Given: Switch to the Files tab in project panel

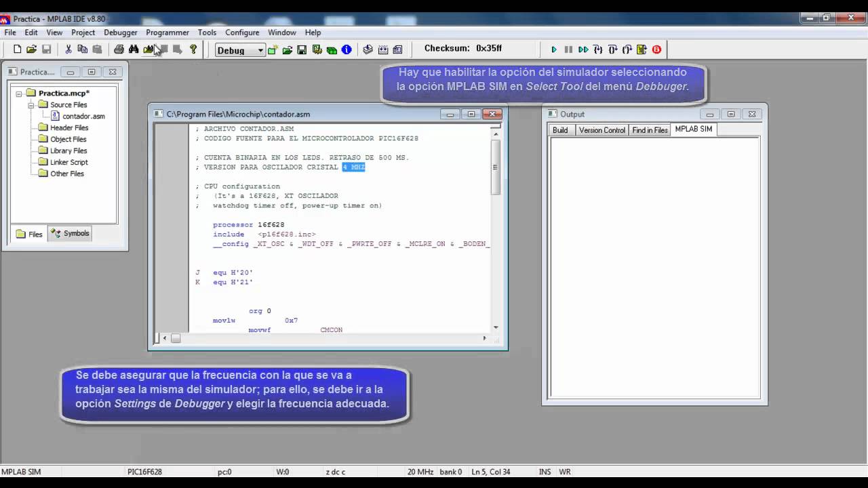Looking at the screenshot, I should click(29, 235).
